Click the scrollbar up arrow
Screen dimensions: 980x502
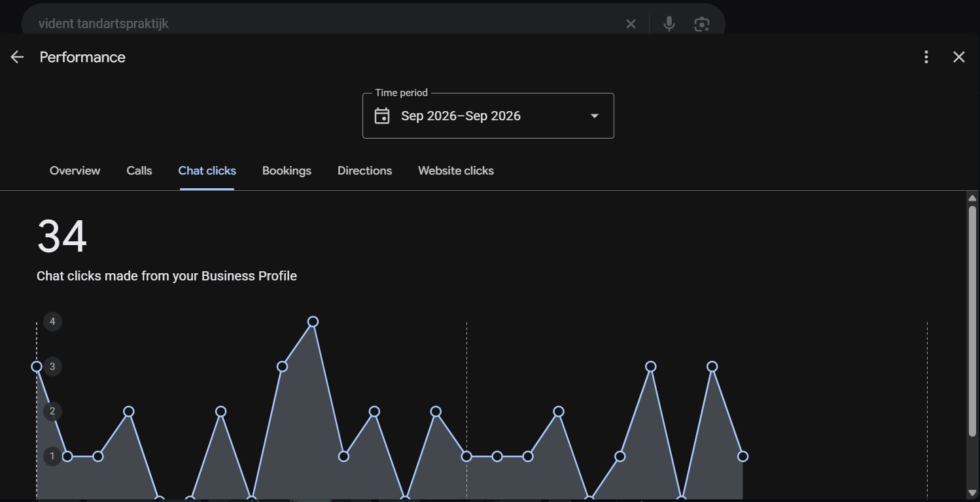pyautogui.click(x=973, y=198)
